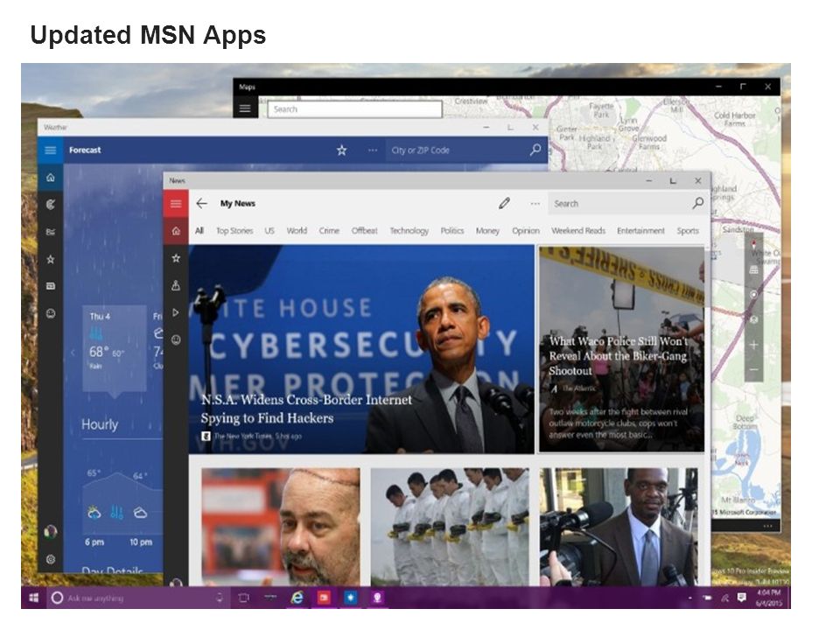This screenshot has width=840, height=630.
Task: Switch to the World tab
Action: 297,231
